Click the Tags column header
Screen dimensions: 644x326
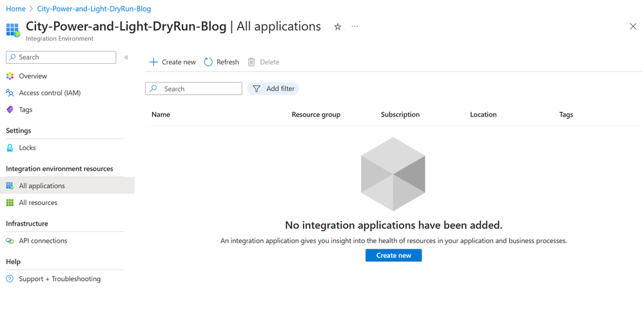click(x=566, y=115)
